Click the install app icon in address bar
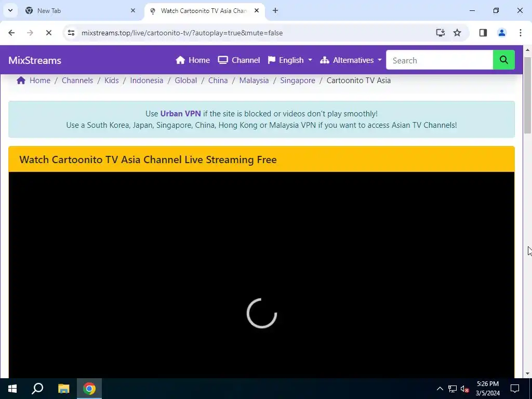 441,33
